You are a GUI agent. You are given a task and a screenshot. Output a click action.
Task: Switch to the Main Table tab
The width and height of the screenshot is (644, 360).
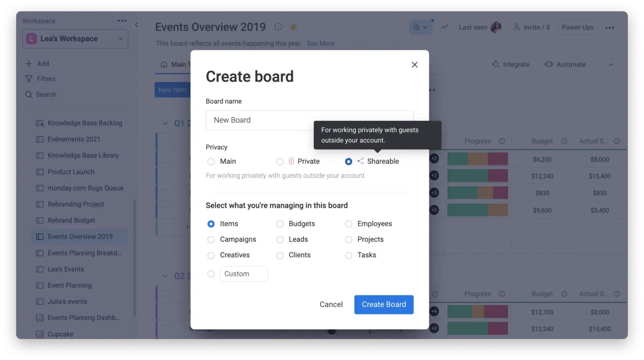pos(177,64)
